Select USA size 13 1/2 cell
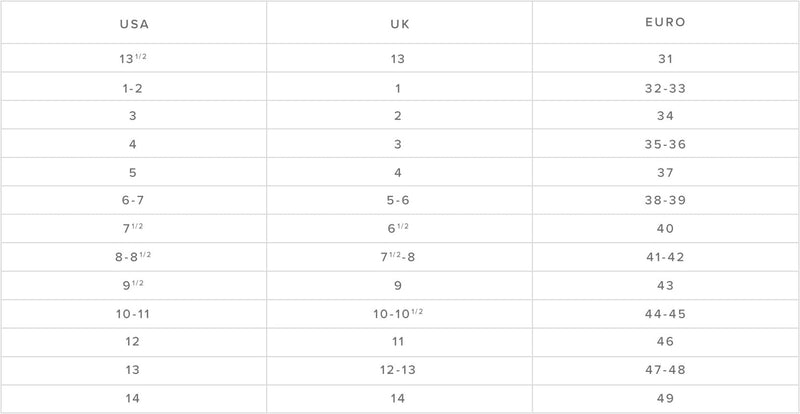Screen dimensions: 800x414 pos(133,59)
